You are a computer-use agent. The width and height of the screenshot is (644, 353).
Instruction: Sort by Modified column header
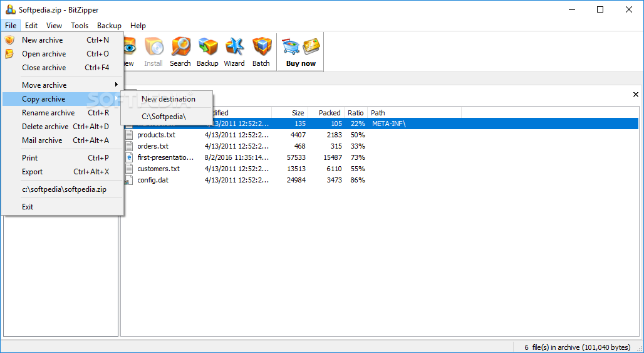(242, 113)
